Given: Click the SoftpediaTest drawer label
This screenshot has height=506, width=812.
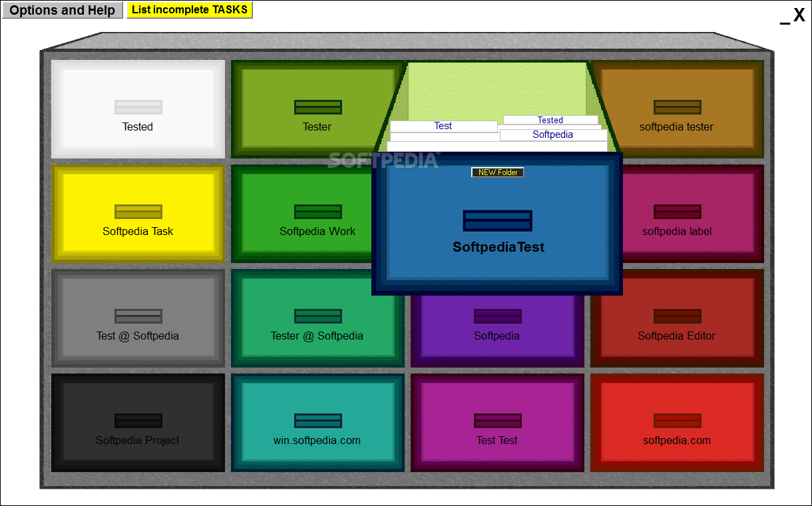Looking at the screenshot, I should pyautogui.click(x=499, y=247).
